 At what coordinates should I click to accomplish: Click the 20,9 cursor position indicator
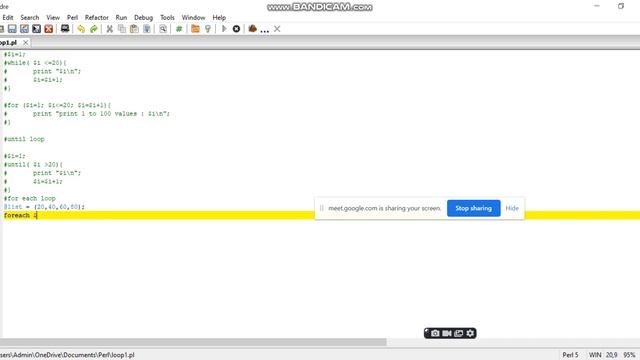(611, 355)
